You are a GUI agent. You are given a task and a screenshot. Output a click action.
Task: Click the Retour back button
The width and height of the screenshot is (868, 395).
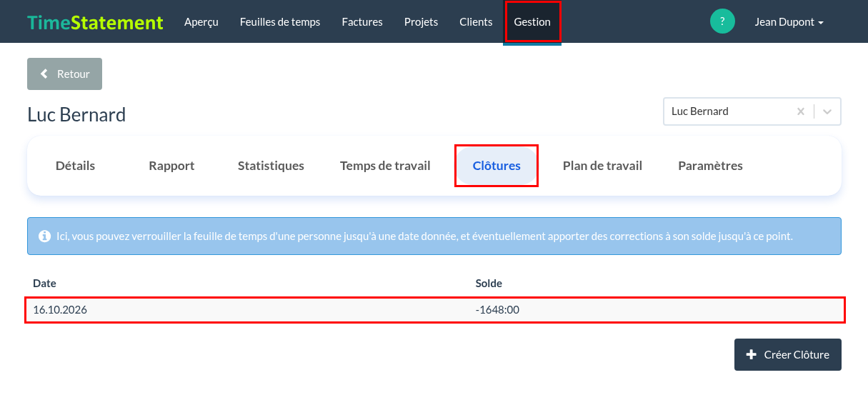click(64, 74)
